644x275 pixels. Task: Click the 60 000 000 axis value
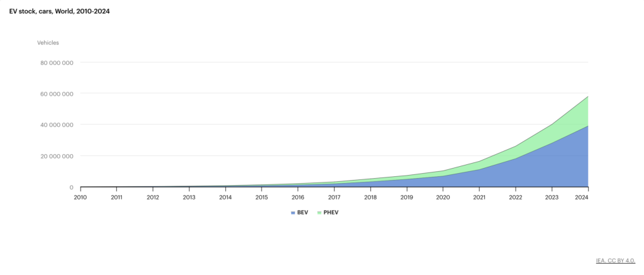[x=55, y=94]
